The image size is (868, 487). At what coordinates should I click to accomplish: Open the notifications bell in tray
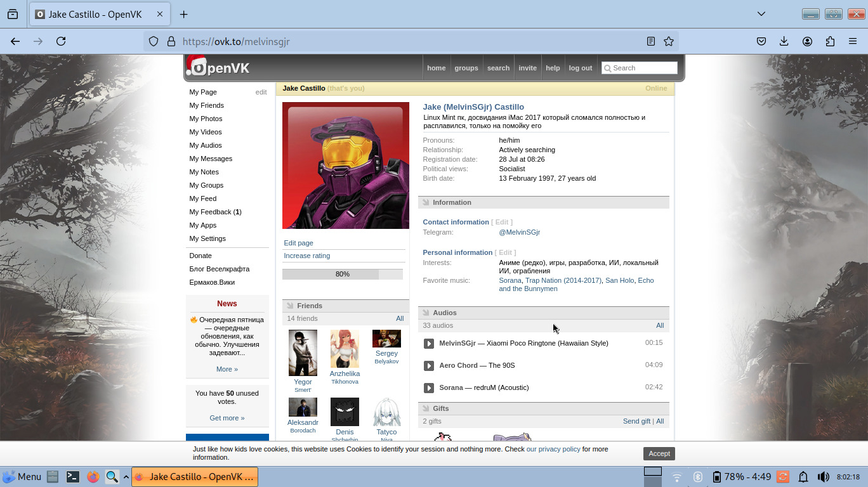pos(803,477)
